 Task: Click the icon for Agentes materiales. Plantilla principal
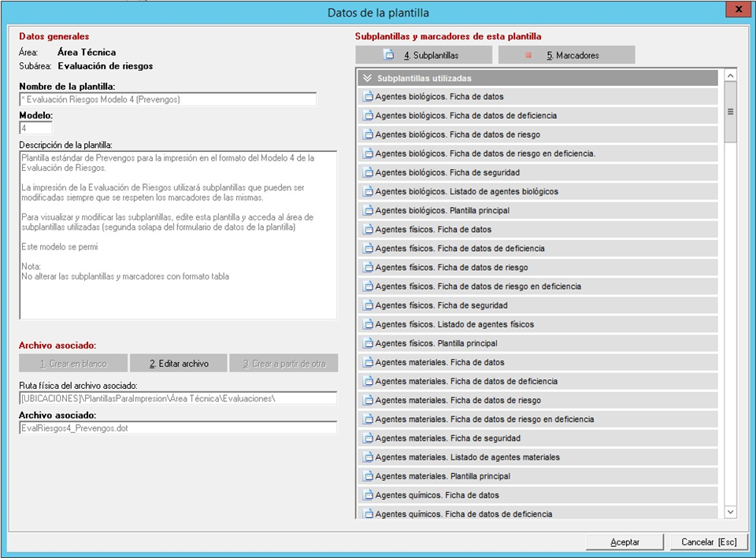point(367,476)
